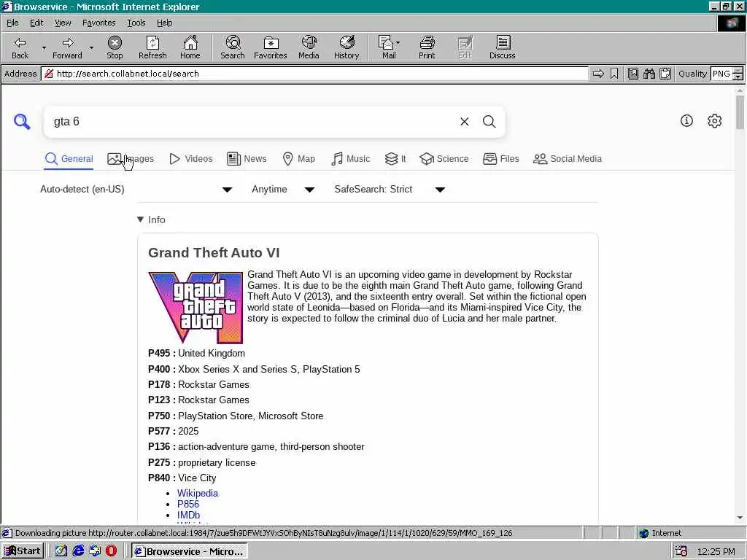The height and width of the screenshot is (560, 747).
Task: Collapse the Info section
Action: coord(151,219)
